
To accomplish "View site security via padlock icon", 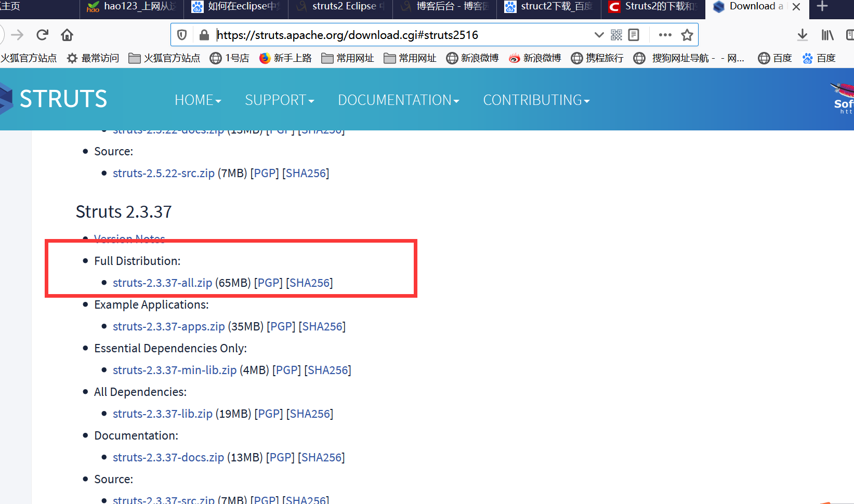I will [204, 35].
